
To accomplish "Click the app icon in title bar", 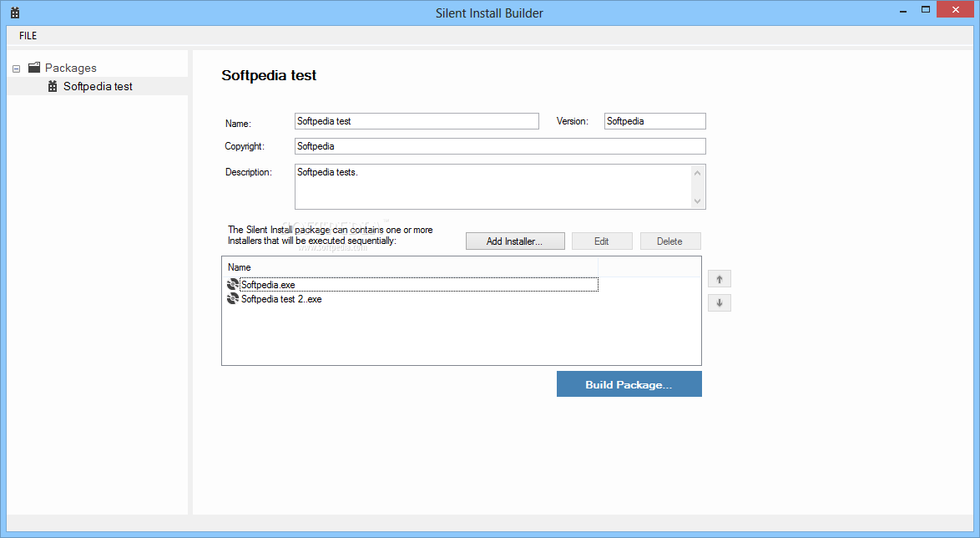I will point(15,13).
